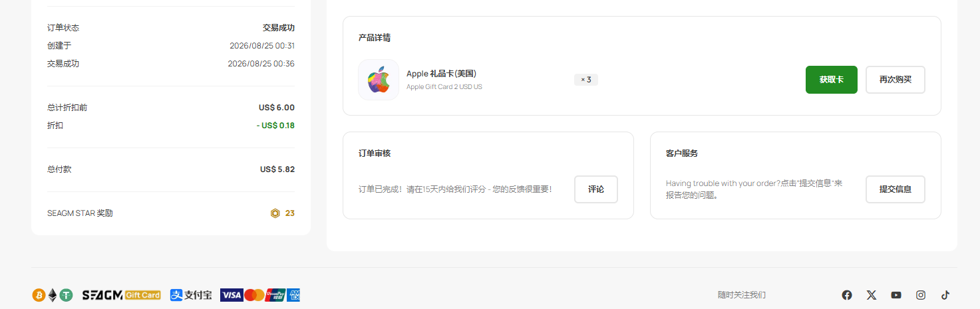The image size is (980, 309).
Task: Click the SEAGM STAR 奖励 label
Action: tap(80, 213)
